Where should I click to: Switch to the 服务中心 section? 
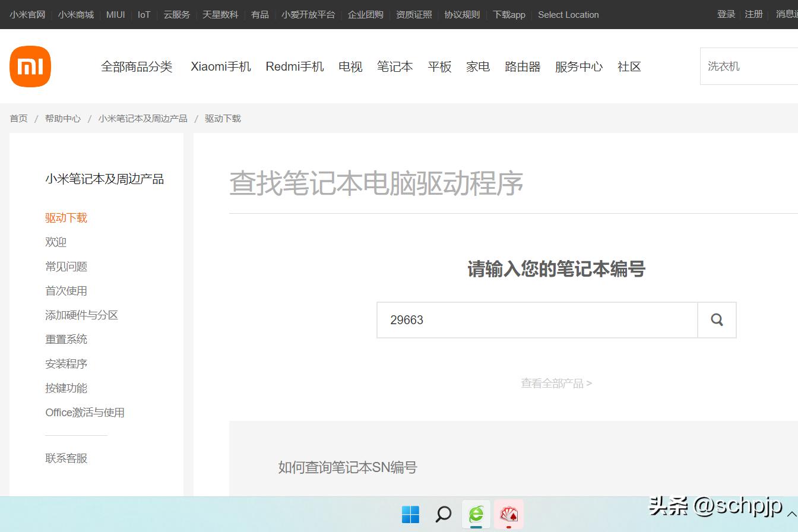coord(578,66)
